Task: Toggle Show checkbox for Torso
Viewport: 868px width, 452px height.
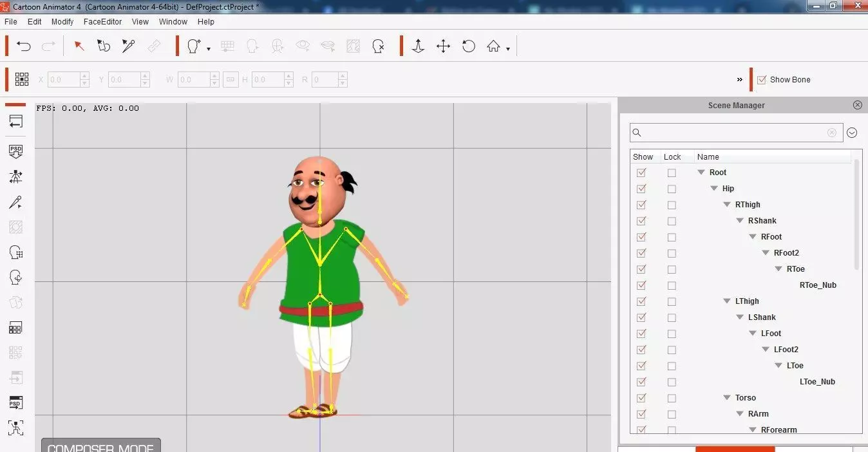Action: tap(641, 398)
